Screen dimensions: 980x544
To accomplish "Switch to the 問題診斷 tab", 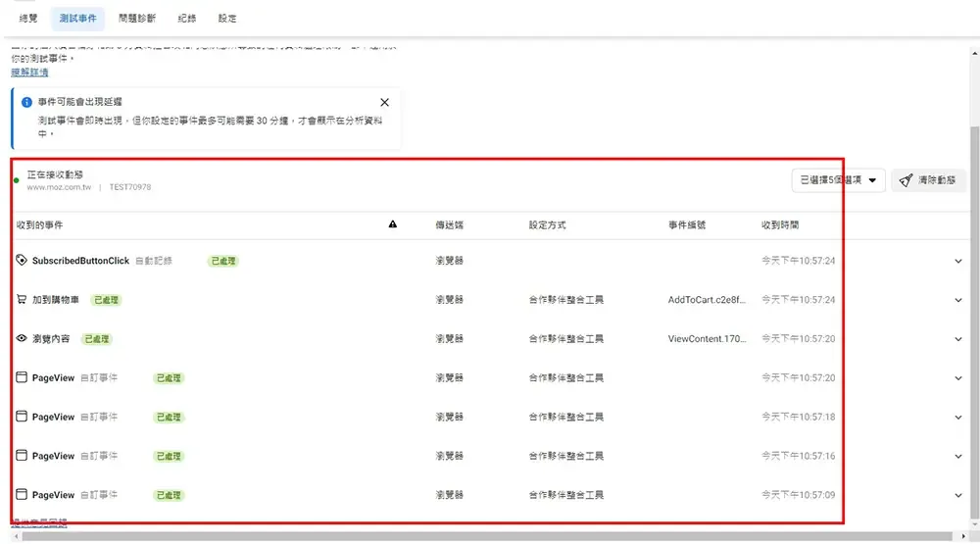I will pos(137,18).
